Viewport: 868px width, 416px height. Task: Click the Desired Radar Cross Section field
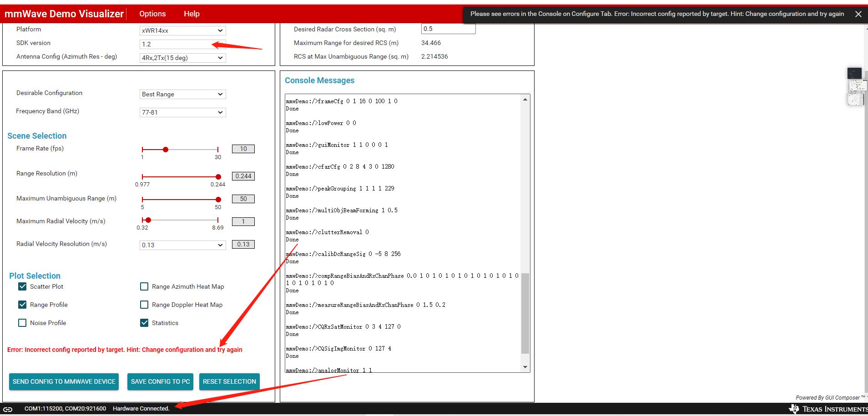pos(448,29)
